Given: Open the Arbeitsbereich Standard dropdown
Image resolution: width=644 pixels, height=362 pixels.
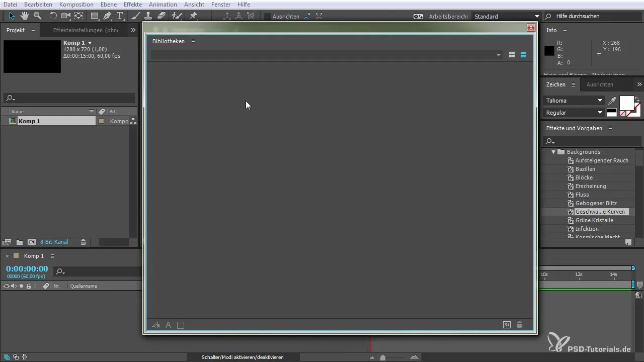Looking at the screenshot, I should coord(506,17).
